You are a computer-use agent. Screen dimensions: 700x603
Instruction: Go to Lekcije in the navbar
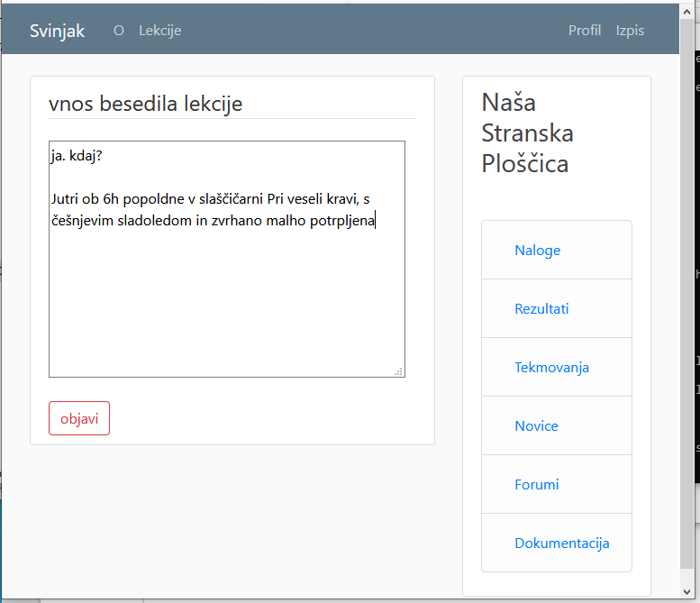pyautogui.click(x=159, y=31)
